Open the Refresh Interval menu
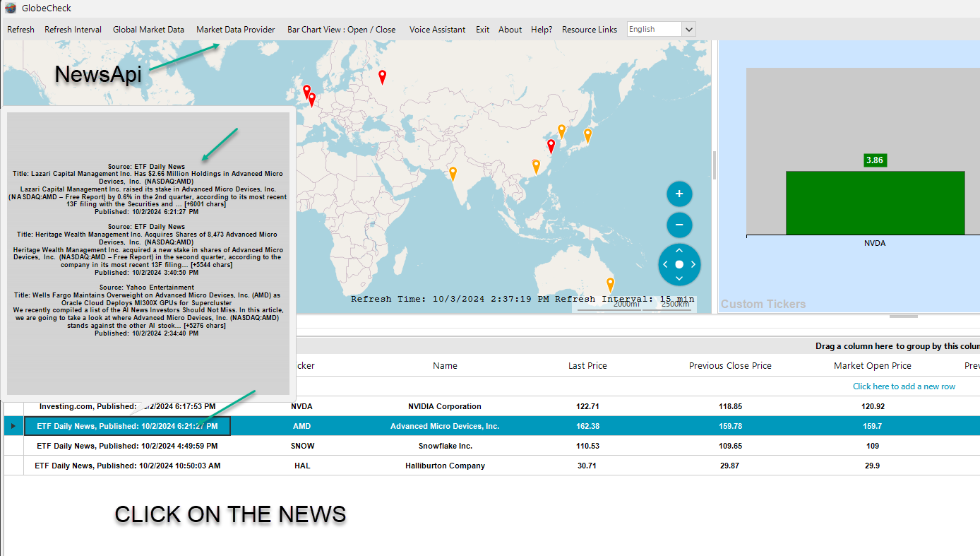This screenshot has width=980, height=556. click(x=73, y=30)
